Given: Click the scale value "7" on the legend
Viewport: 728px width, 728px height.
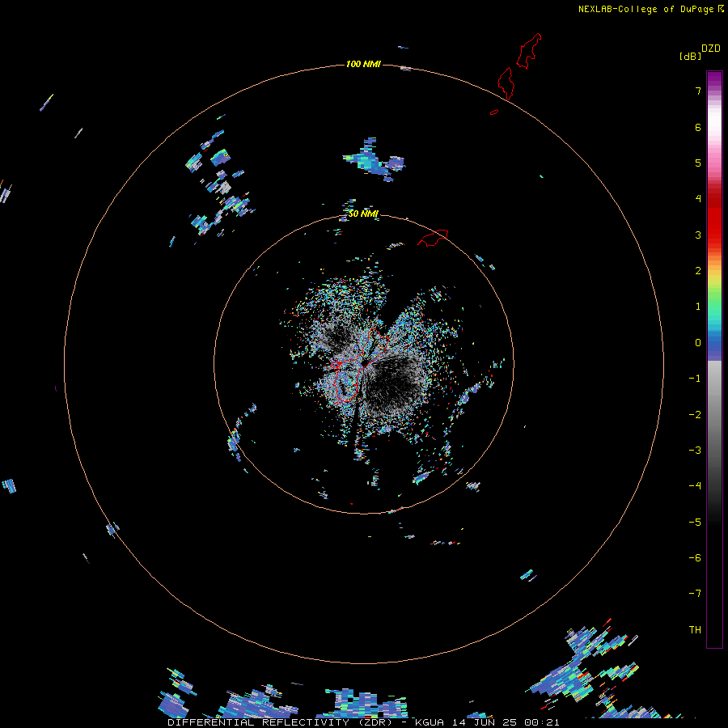Looking at the screenshot, I should tap(698, 91).
